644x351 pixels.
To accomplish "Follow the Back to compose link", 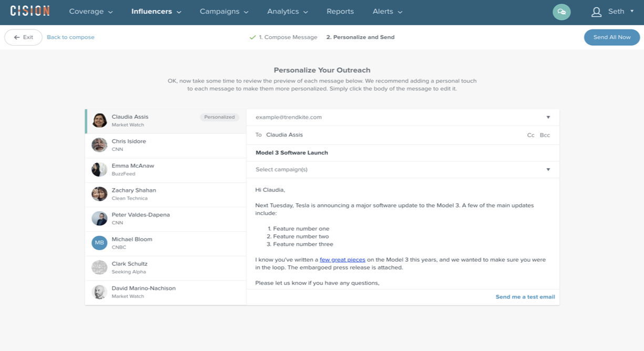I will pyautogui.click(x=70, y=37).
